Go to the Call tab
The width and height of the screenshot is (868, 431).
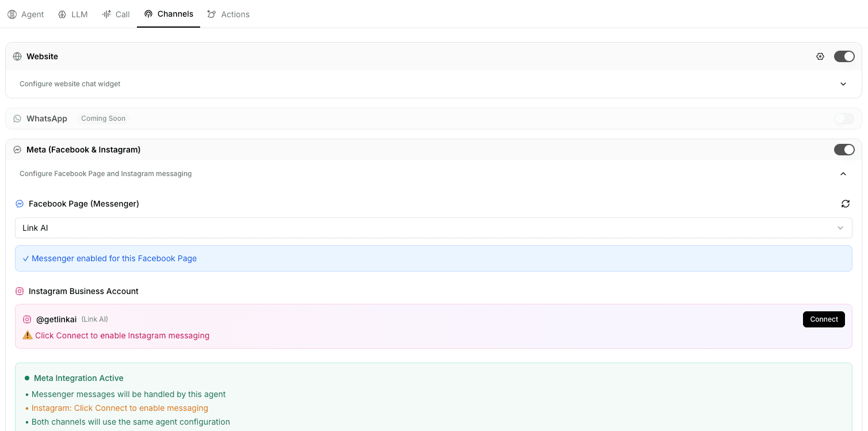click(116, 14)
